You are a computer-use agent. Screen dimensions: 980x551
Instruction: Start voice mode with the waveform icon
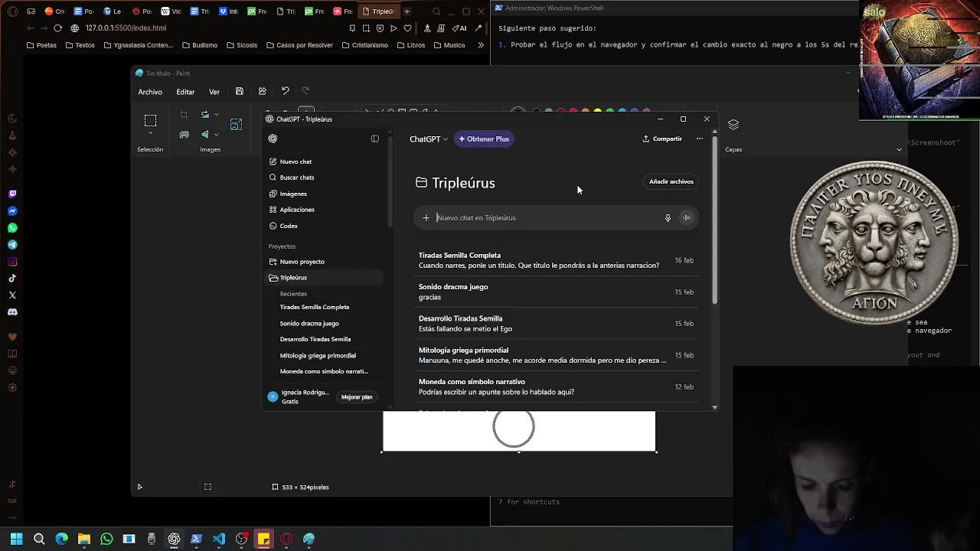click(687, 218)
